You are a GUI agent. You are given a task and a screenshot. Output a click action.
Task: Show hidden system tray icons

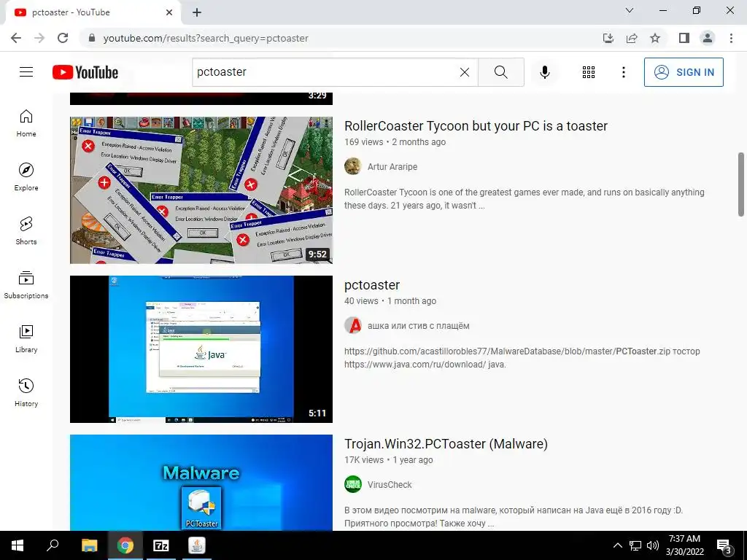pos(617,545)
